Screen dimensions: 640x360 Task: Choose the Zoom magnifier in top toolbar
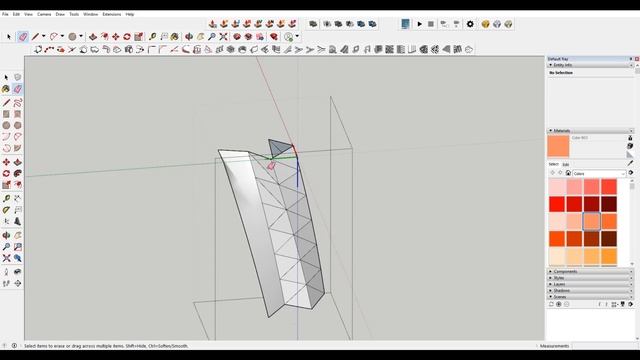coord(212,37)
